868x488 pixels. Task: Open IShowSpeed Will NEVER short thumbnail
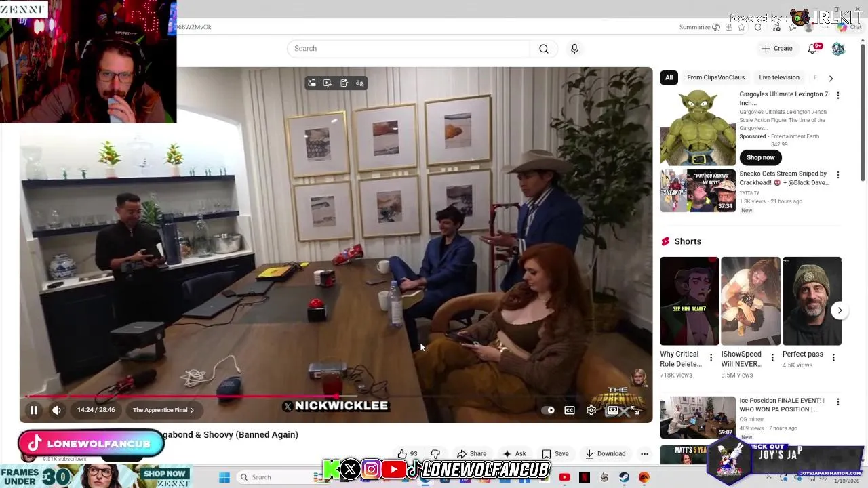[751, 301]
